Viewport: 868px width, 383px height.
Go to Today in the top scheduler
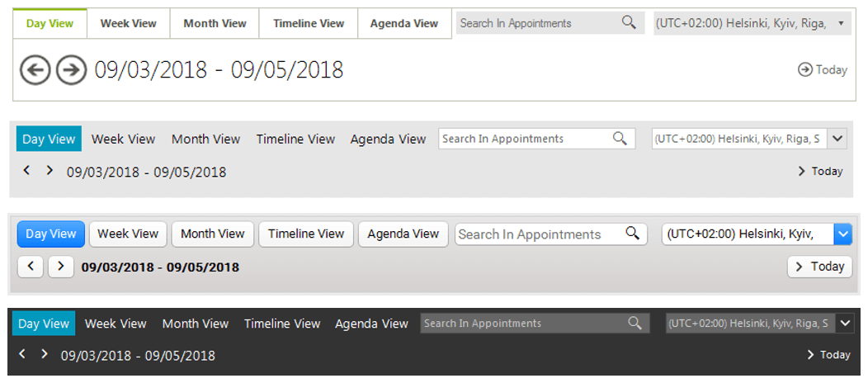point(823,69)
